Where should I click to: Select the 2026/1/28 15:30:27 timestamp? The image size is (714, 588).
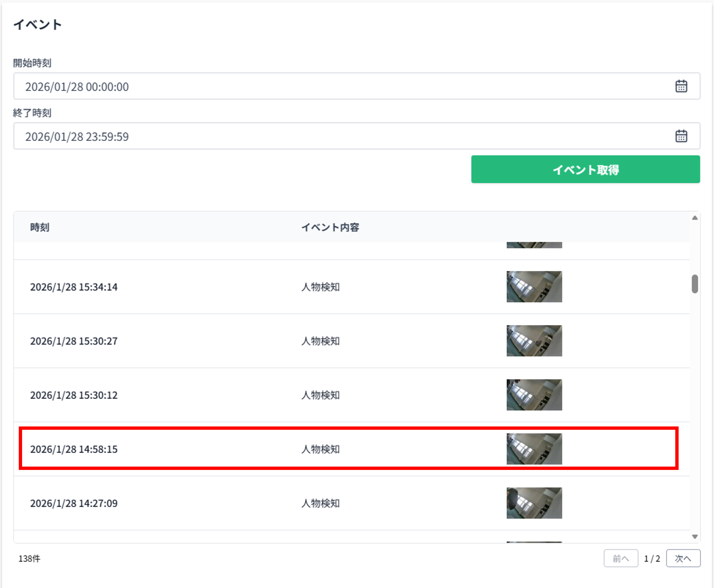[x=74, y=341]
